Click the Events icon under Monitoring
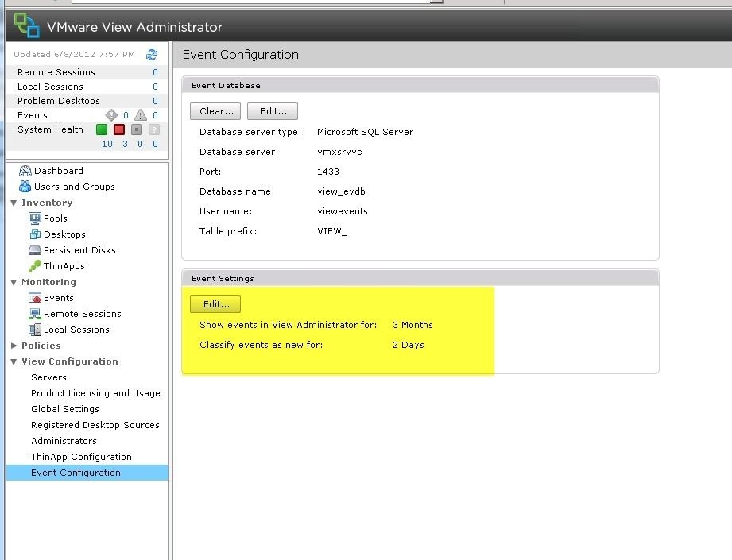The image size is (732, 560). click(x=35, y=298)
